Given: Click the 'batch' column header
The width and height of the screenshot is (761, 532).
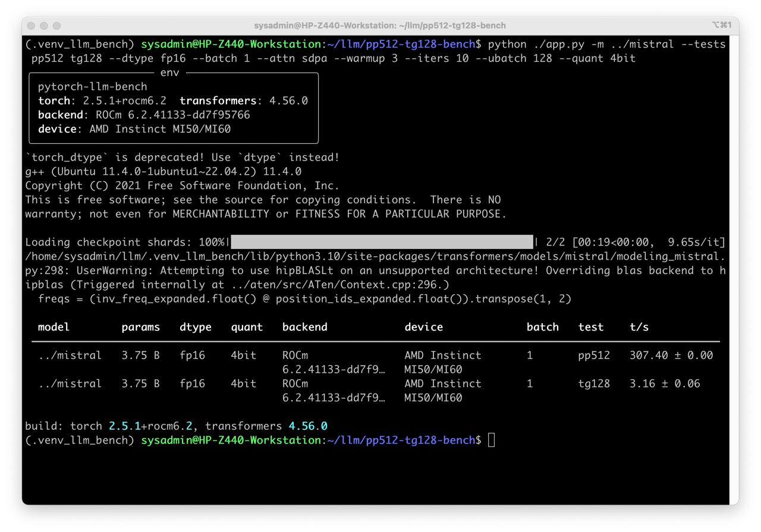Looking at the screenshot, I should [x=543, y=327].
